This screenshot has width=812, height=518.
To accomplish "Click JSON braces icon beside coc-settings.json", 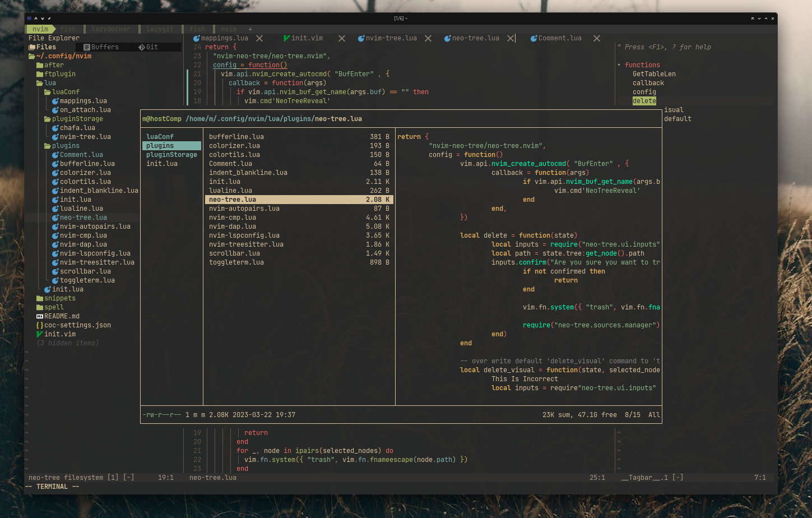I will [40, 325].
